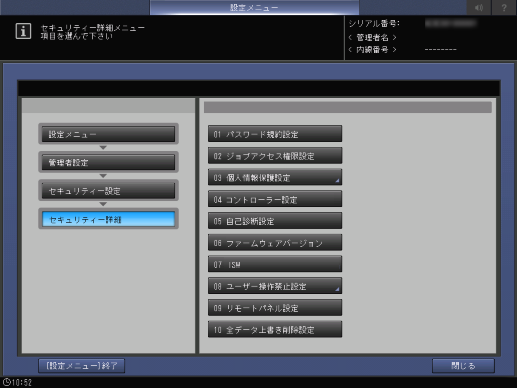Screen dimensions: 517x388
Task: Open 07 ISM item
Action: point(275,264)
